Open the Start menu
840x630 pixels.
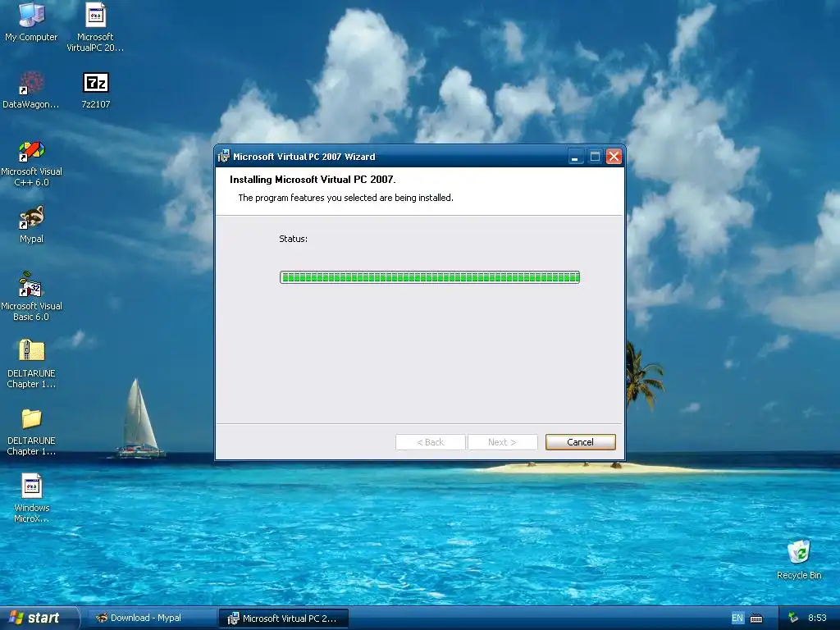pyautogui.click(x=39, y=618)
